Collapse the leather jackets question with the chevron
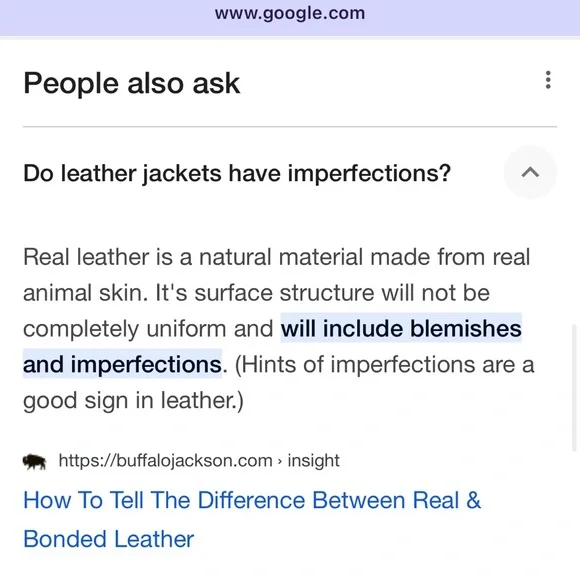580x580 pixels. 530,172
